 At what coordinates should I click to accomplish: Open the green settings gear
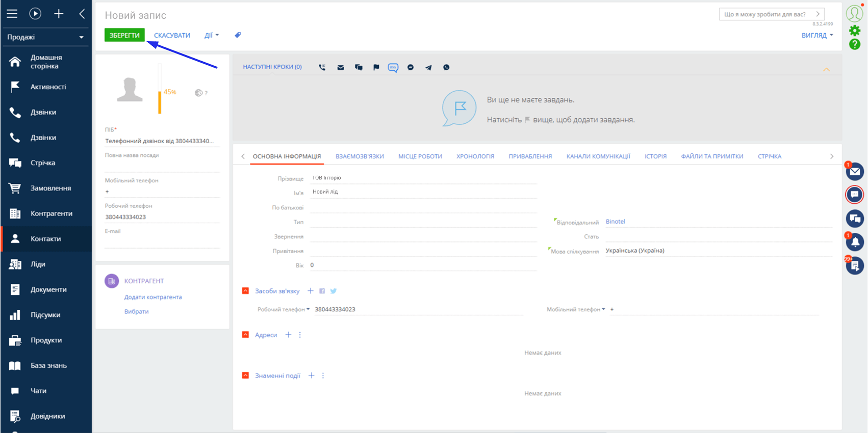coord(855,31)
